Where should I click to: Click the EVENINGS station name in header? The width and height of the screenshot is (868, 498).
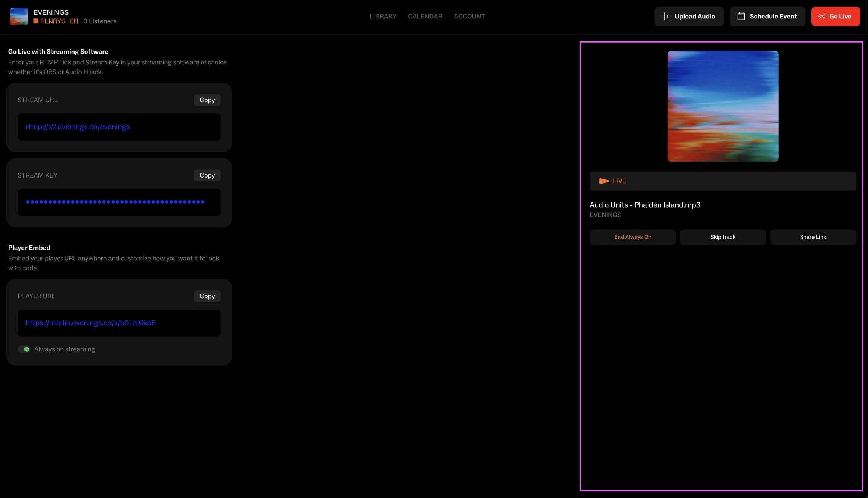[x=51, y=12]
